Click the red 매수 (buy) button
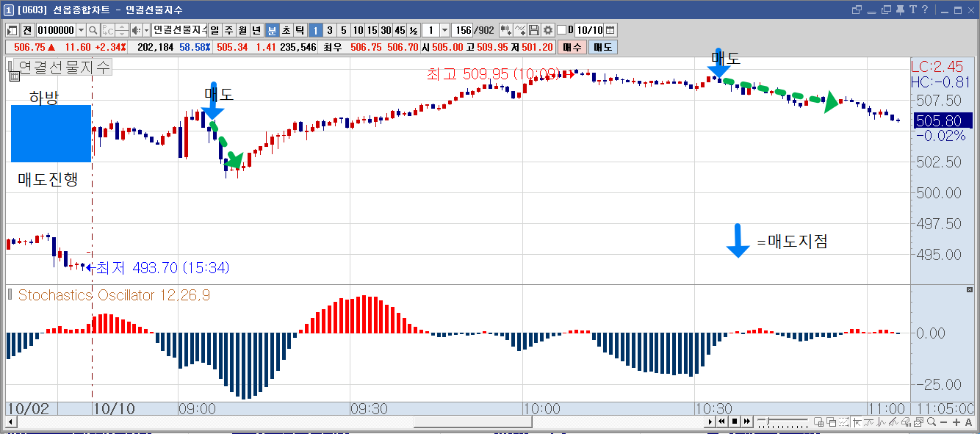 572,47
